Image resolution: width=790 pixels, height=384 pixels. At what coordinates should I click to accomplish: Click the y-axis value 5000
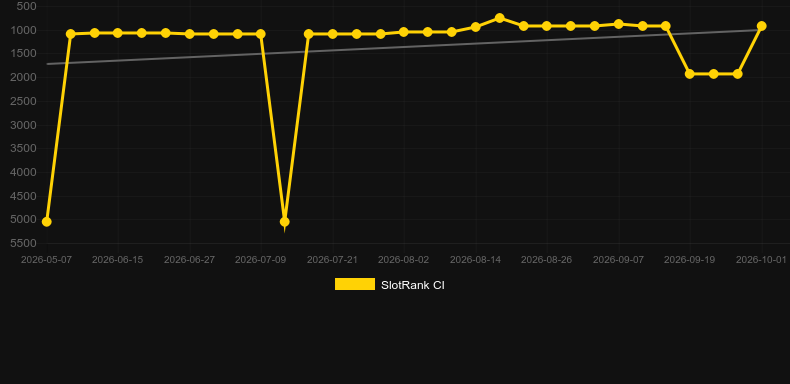pos(24,219)
